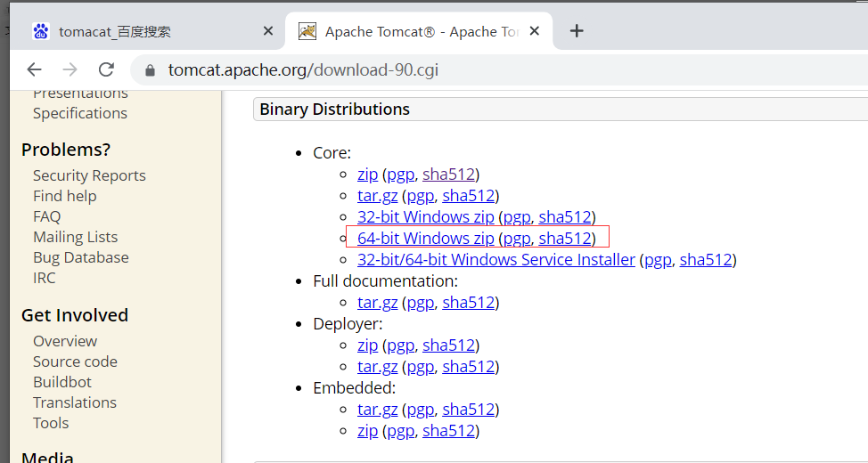This screenshot has width=868, height=463.
Task: Close the Baidu search tab
Action: (268, 31)
